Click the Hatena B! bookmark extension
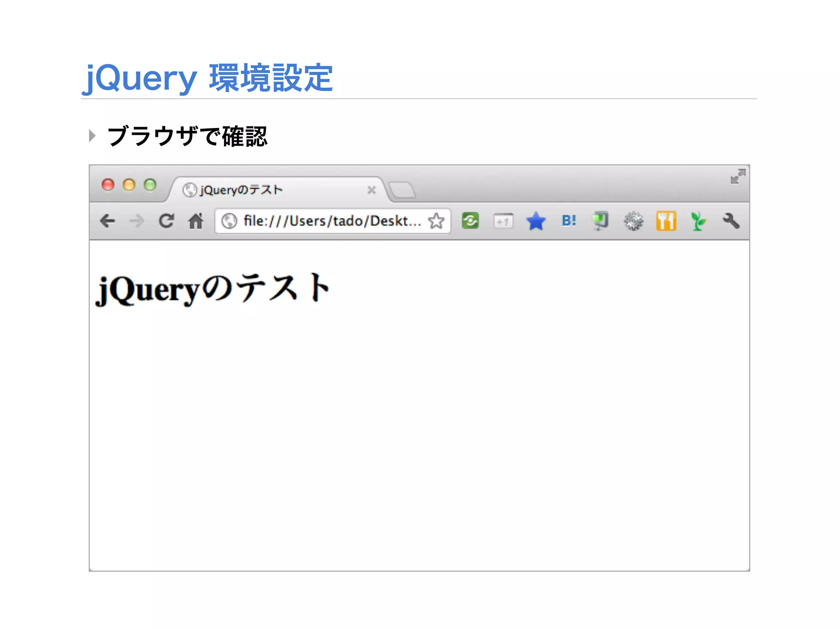 pos(568,221)
